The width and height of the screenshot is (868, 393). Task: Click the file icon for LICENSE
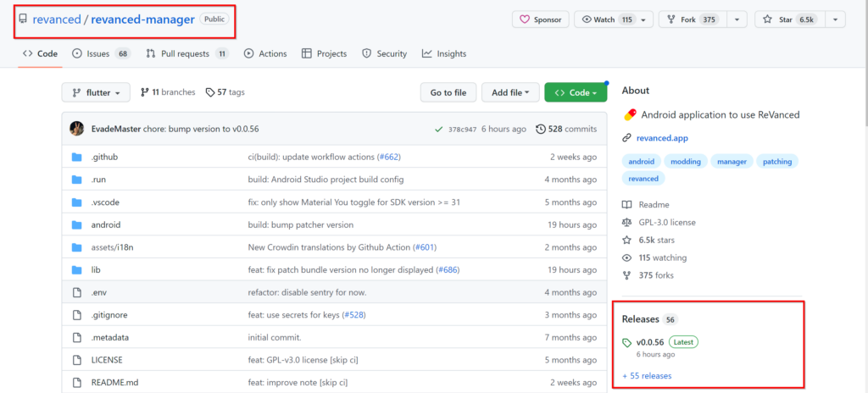(77, 360)
